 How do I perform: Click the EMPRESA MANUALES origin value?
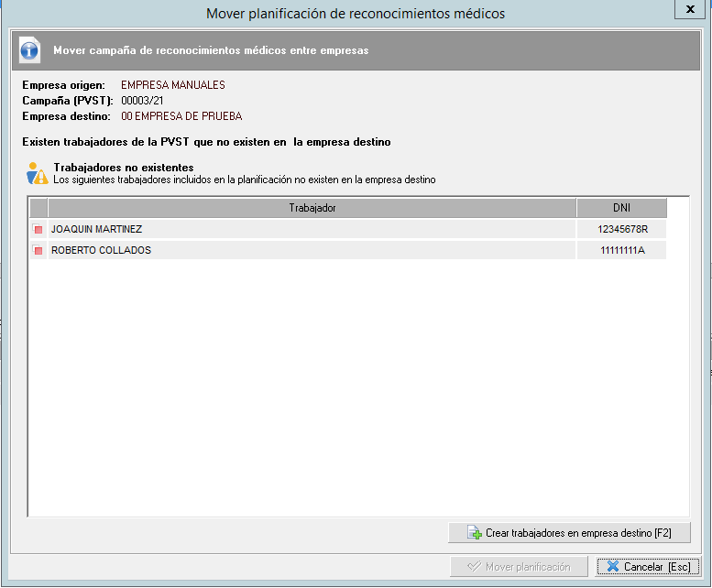pyautogui.click(x=172, y=85)
